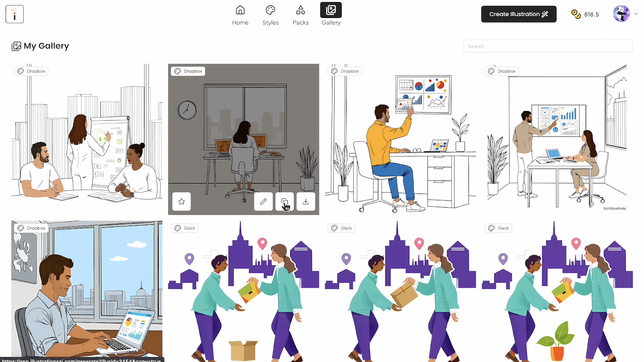Open the colored man-typing-on-laptop illustration

tap(87, 291)
